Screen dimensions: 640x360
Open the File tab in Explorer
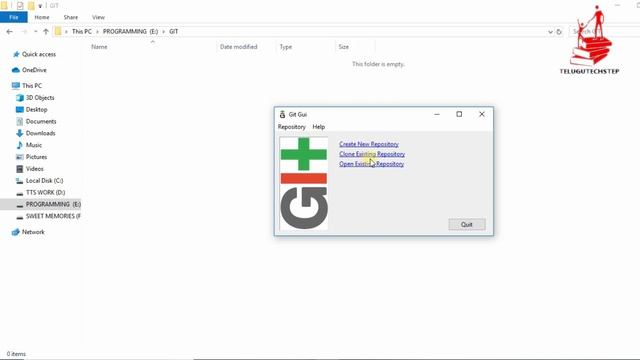point(14,17)
